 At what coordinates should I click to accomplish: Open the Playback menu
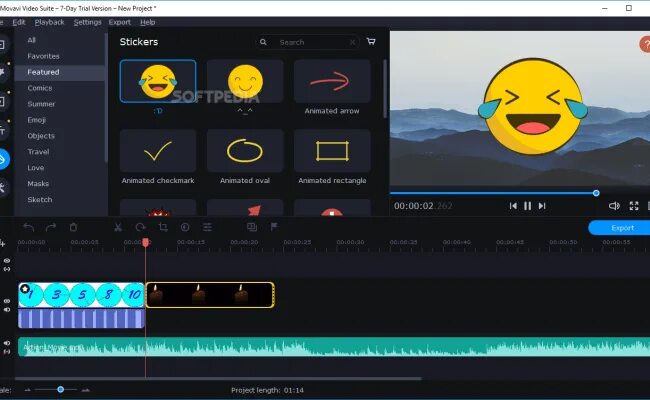(49, 22)
